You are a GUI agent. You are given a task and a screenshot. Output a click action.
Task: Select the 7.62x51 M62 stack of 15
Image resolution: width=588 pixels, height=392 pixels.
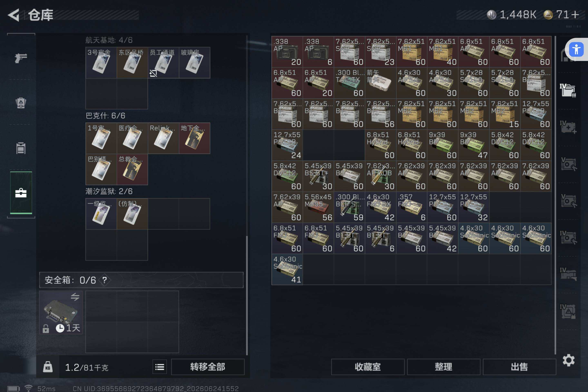coord(505,114)
